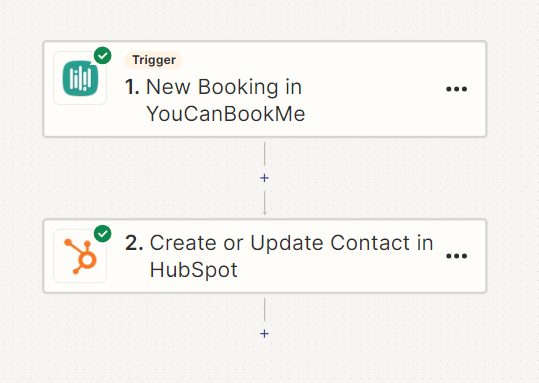Click the YouCanBookMe app icon
This screenshot has width=539, height=383.
(80, 78)
